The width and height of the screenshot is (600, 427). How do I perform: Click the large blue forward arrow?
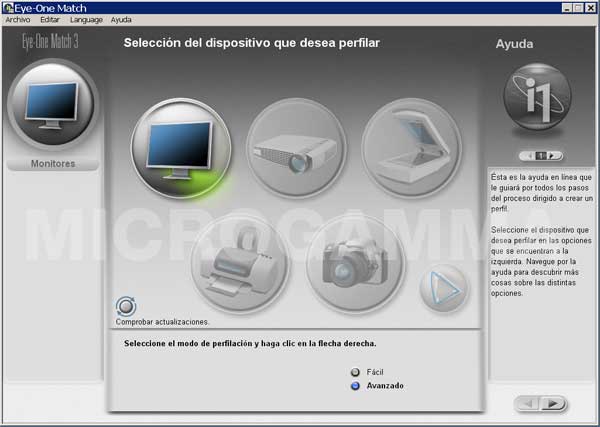pos(444,288)
